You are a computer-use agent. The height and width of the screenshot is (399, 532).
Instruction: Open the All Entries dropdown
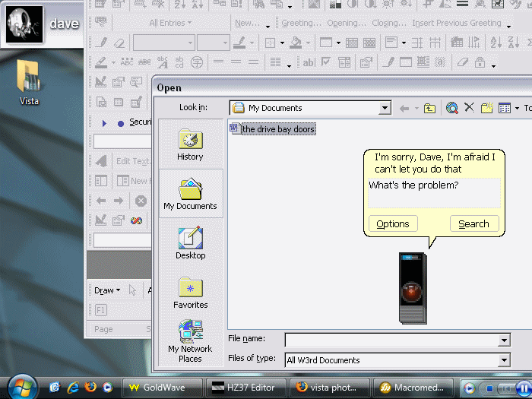[x=170, y=23]
